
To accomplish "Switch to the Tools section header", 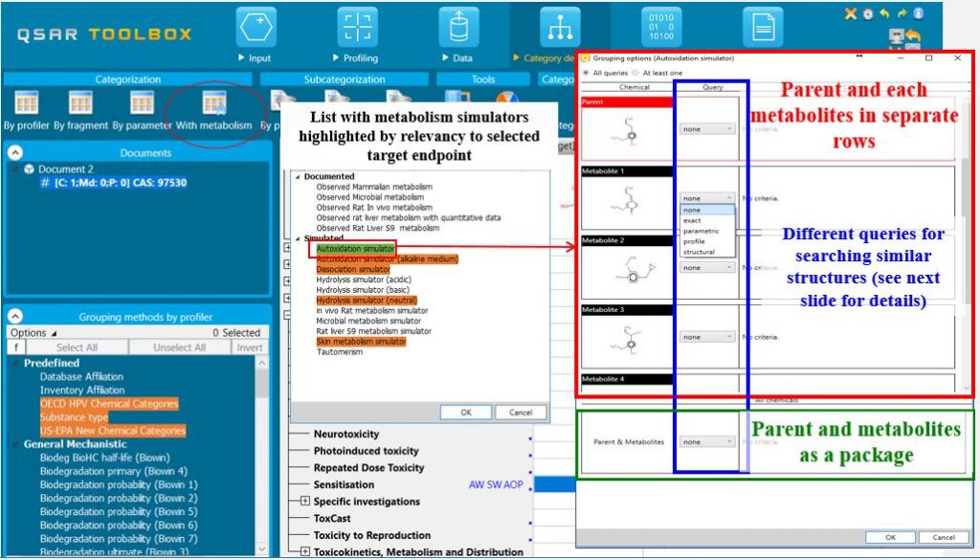I will tap(485, 79).
